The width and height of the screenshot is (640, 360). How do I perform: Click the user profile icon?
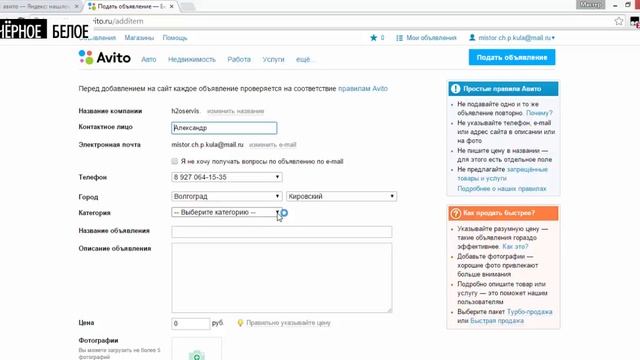(472, 38)
